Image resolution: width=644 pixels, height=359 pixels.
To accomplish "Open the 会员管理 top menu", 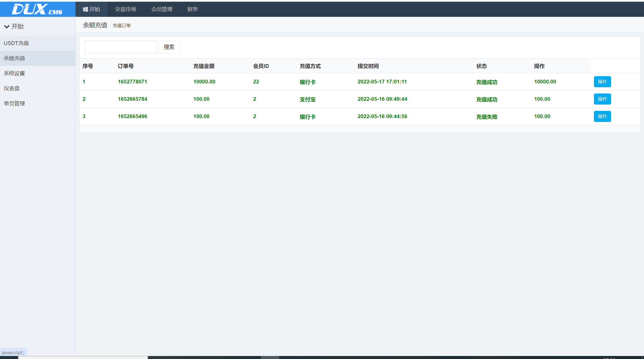I will 162,9.
